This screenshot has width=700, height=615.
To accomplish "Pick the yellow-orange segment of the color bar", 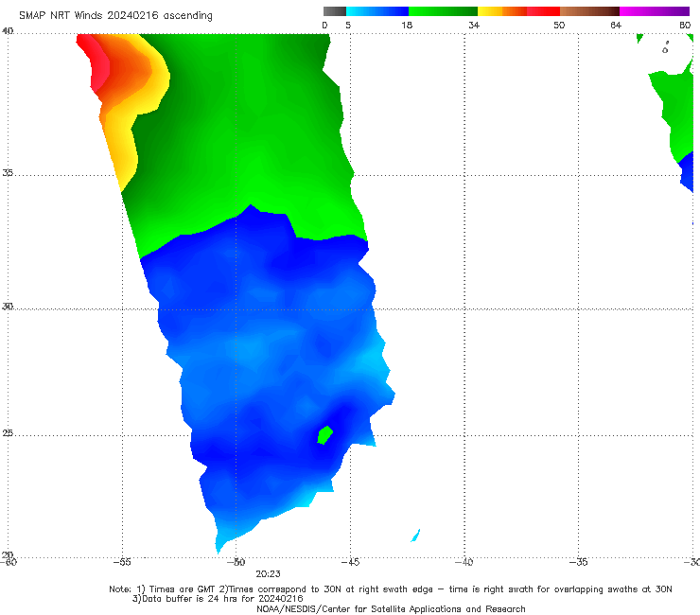I will (x=501, y=11).
